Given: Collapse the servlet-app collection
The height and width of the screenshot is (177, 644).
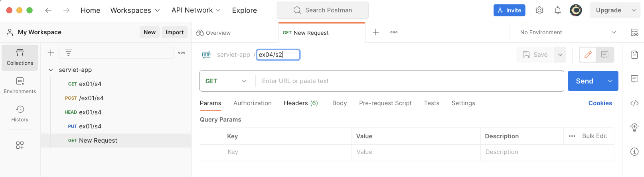Looking at the screenshot, I should tap(51, 70).
